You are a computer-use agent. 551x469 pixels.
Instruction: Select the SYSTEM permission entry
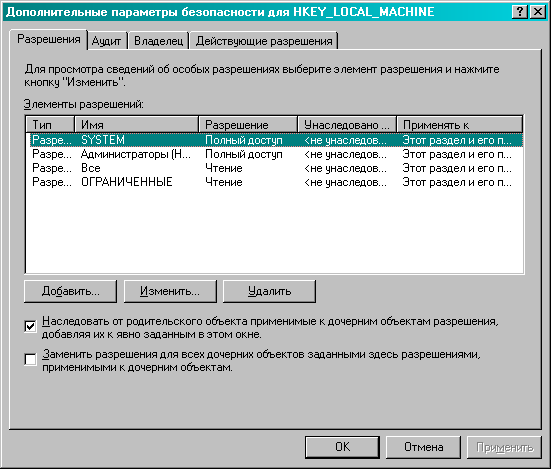pos(274,140)
